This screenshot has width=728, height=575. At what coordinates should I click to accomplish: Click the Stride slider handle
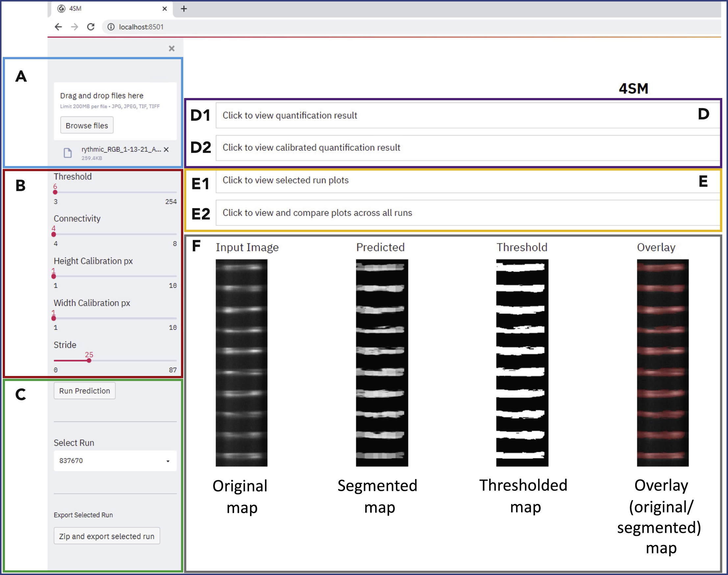click(x=89, y=361)
